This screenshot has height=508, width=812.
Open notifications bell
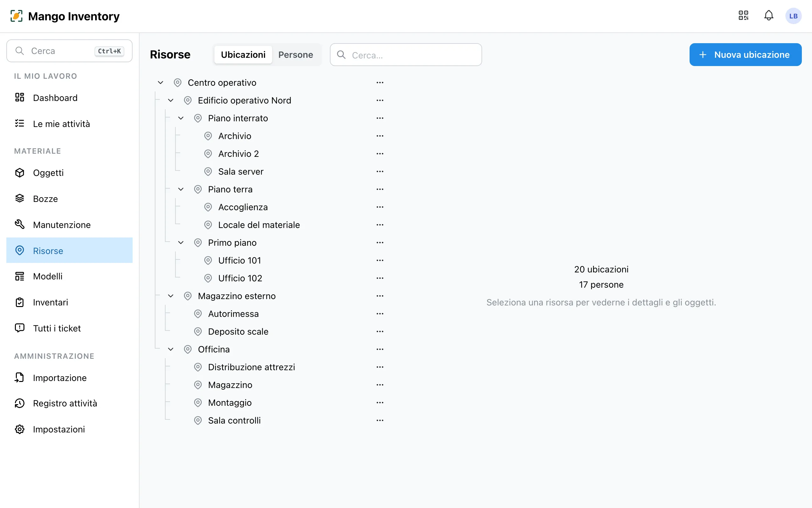769,16
